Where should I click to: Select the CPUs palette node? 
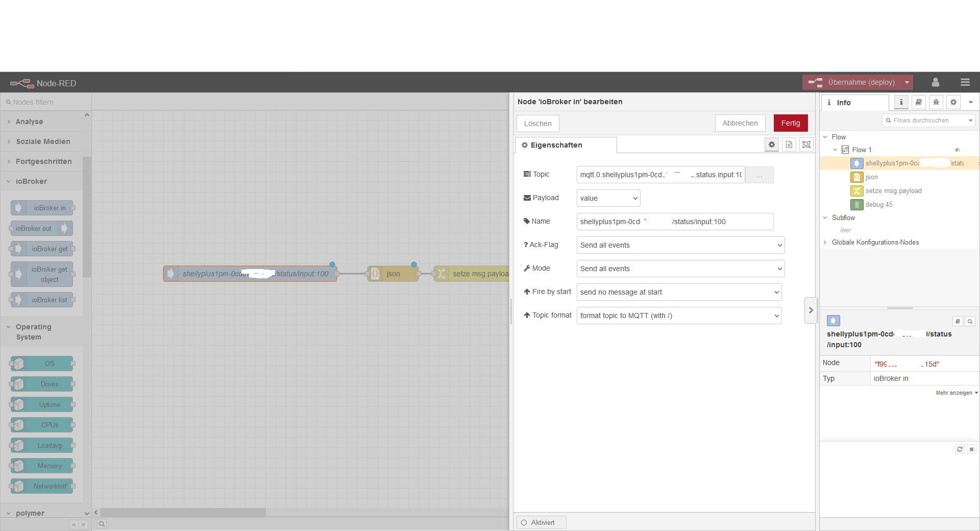point(42,425)
